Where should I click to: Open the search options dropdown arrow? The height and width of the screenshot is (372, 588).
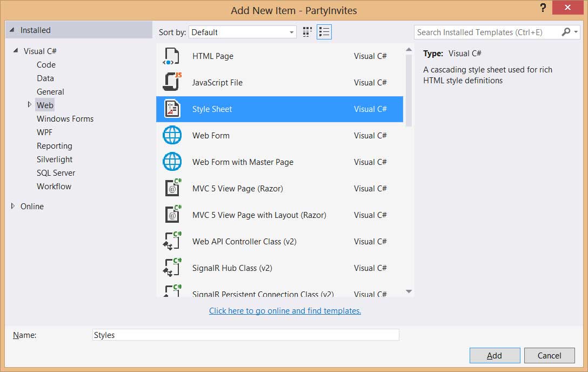(x=576, y=32)
